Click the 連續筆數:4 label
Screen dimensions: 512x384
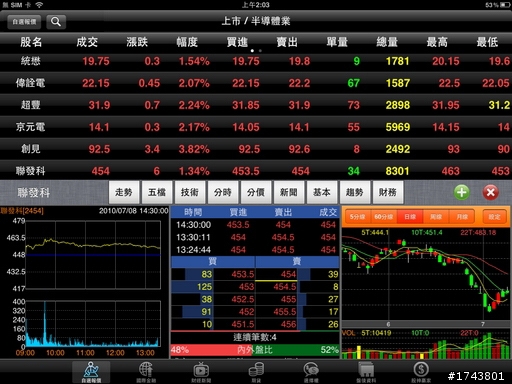pos(255,337)
